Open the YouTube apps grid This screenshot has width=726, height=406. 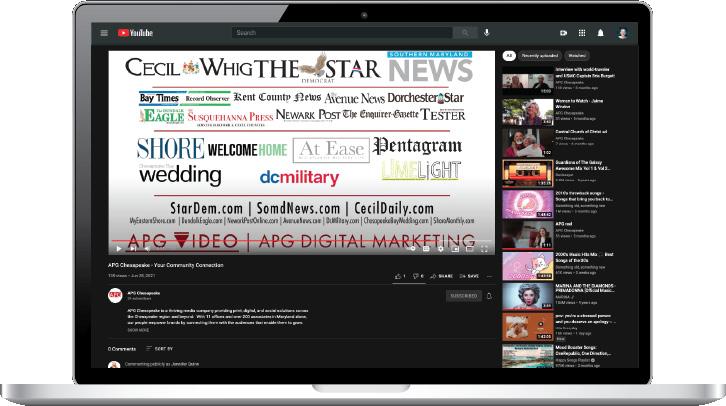[x=582, y=33]
